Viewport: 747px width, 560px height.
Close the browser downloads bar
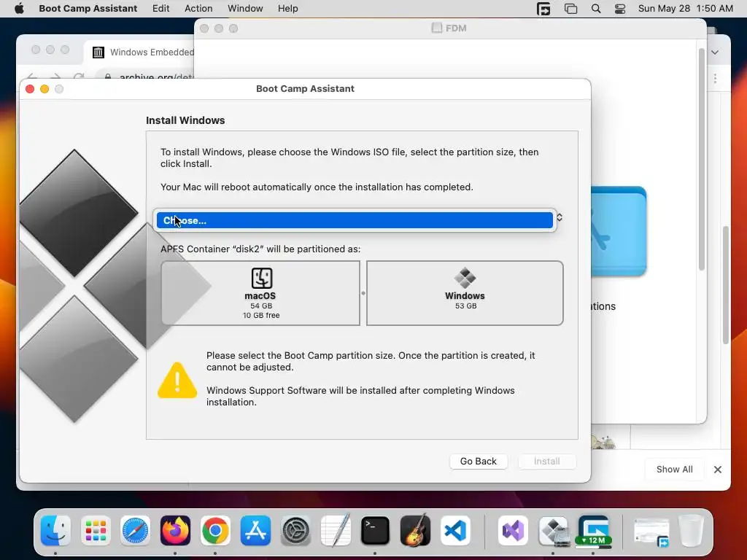click(718, 470)
